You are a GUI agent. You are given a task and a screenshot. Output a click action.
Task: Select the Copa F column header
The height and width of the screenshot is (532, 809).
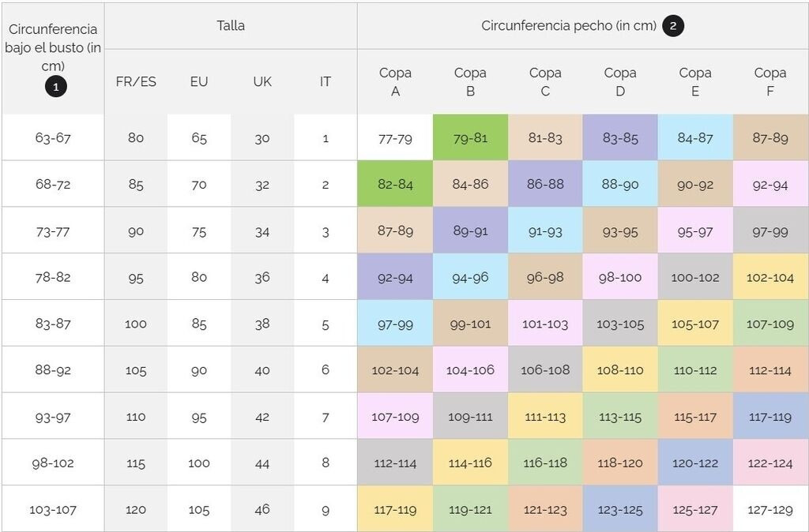pos(769,82)
